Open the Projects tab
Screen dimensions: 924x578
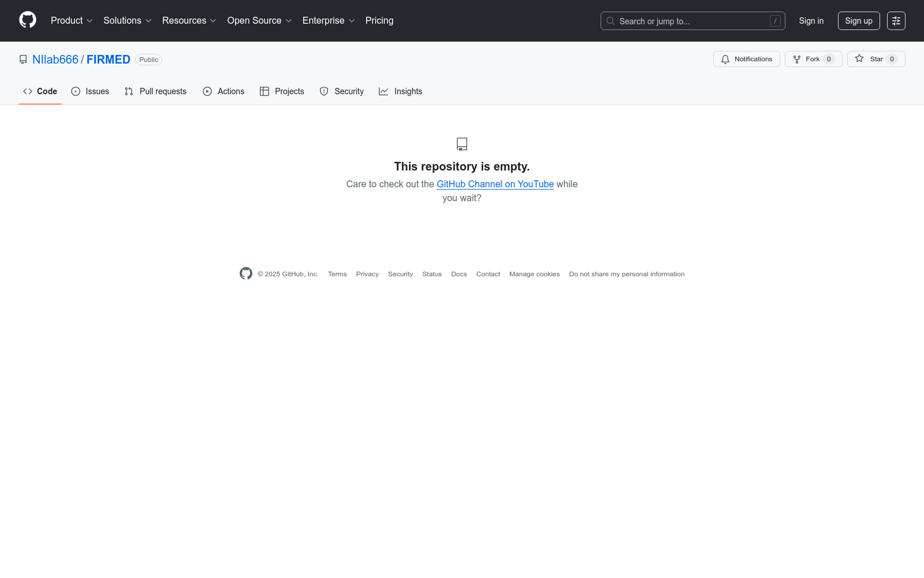coord(282,91)
